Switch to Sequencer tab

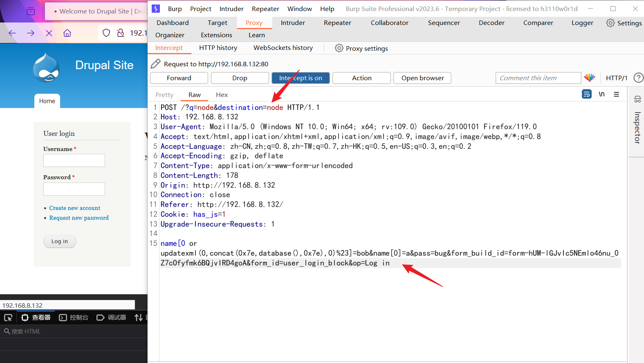click(x=444, y=23)
